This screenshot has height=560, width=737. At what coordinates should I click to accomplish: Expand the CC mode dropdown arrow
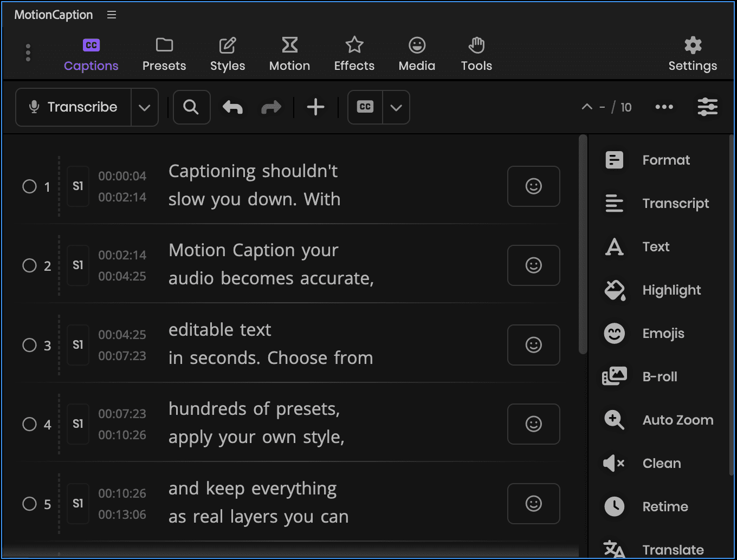[396, 107]
